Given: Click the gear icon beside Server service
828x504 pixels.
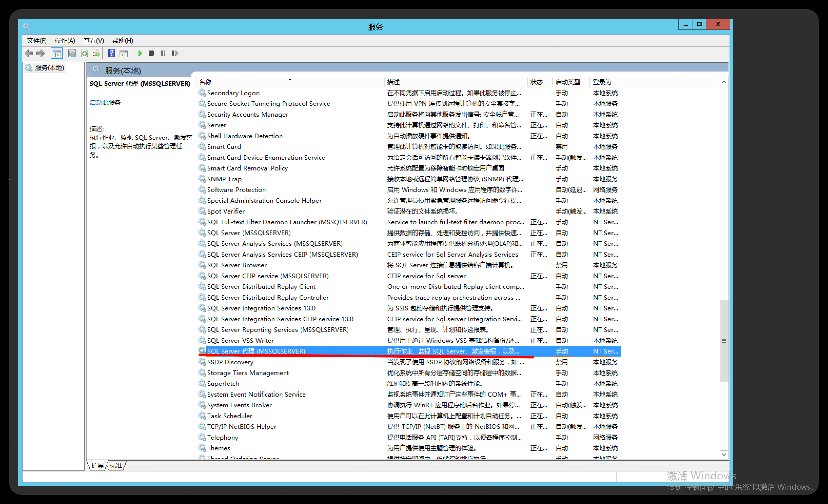Looking at the screenshot, I should coord(202,125).
